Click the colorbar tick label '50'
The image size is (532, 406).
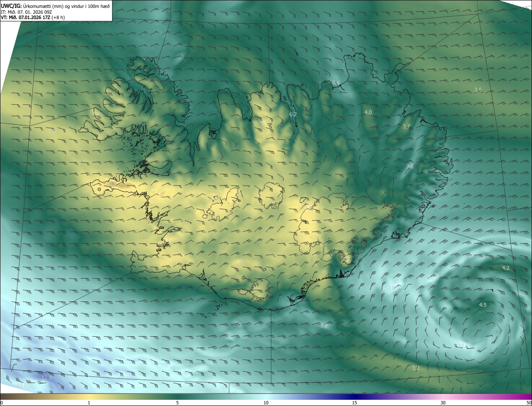tap(529, 403)
